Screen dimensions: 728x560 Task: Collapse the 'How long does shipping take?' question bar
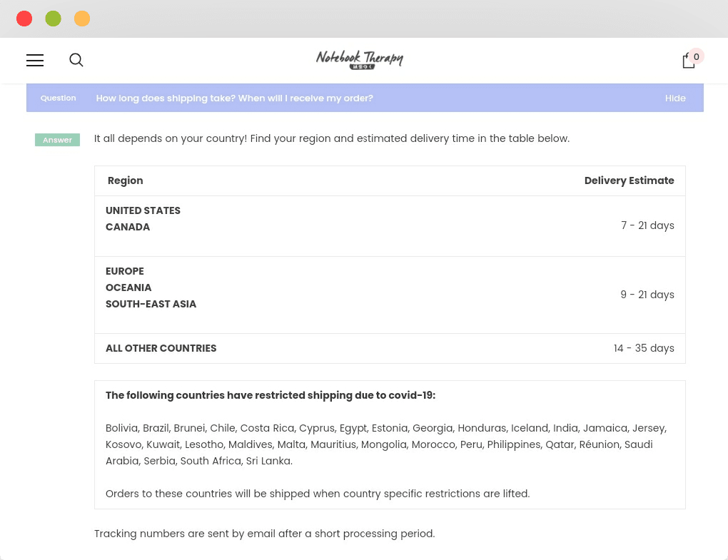pos(365,98)
